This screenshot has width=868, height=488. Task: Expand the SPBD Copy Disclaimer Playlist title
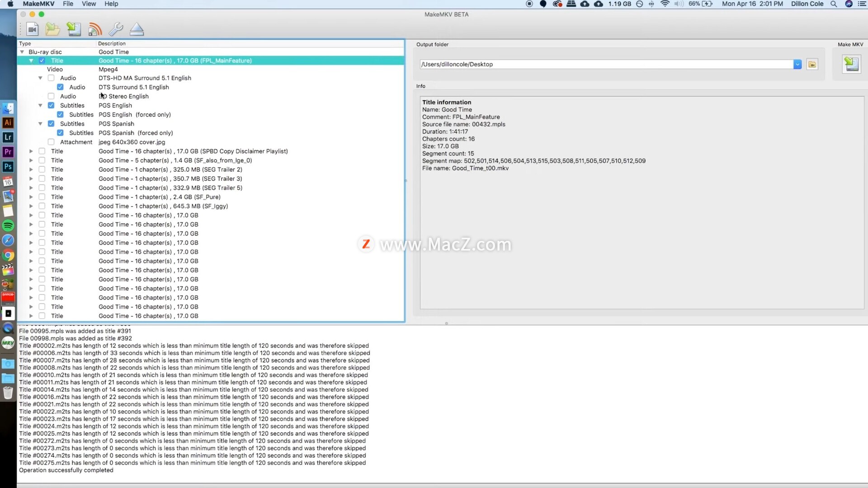pos(31,151)
